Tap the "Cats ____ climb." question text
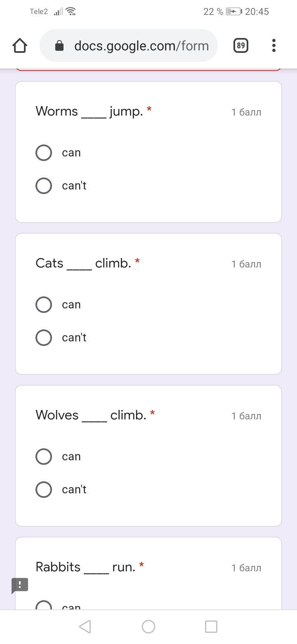297x644 pixels. [x=83, y=263]
